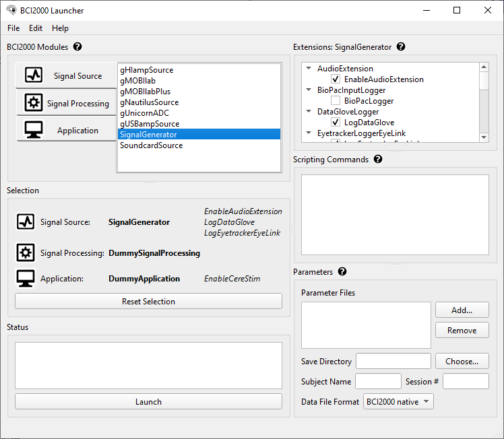Click the Status output box
This screenshot has width=504, height=439.
[148, 366]
